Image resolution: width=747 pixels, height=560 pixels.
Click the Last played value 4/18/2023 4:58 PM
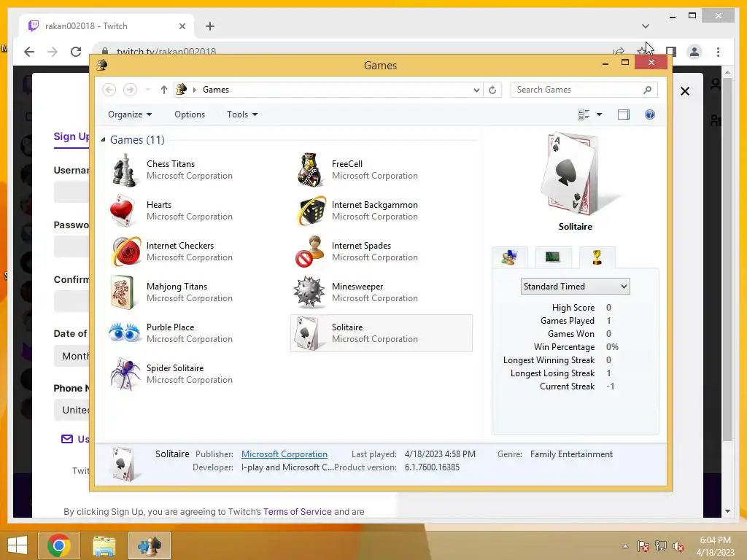(440, 454)
